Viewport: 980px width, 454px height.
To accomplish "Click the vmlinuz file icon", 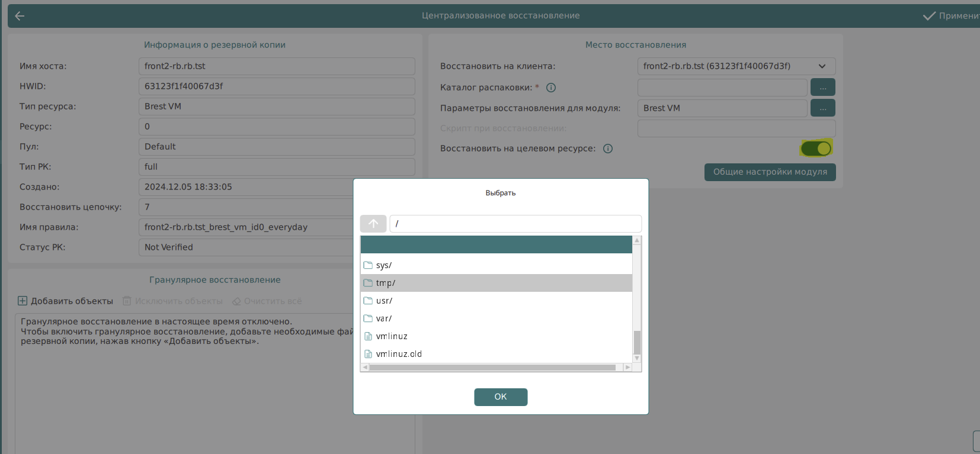I will tap(368, 336).
